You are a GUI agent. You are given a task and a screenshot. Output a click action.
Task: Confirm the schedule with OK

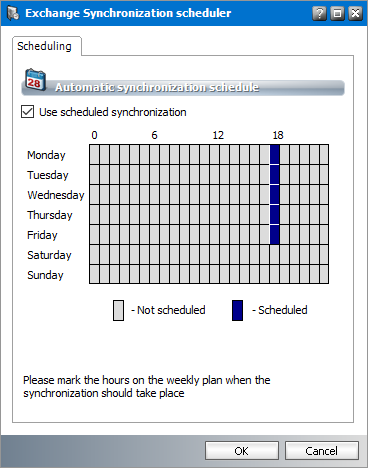point(242,451)
